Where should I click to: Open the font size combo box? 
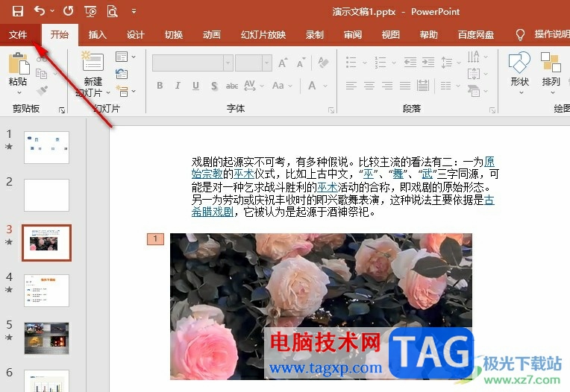[254, 63]
